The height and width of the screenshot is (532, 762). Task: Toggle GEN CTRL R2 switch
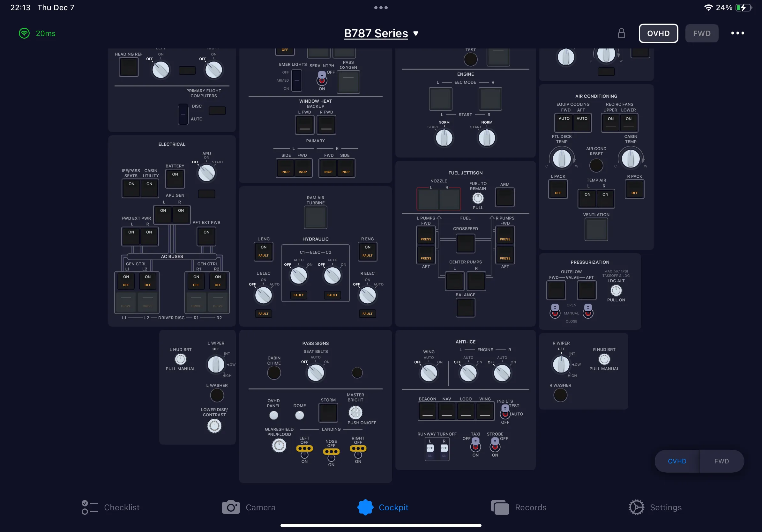click(x=218, y=281)
